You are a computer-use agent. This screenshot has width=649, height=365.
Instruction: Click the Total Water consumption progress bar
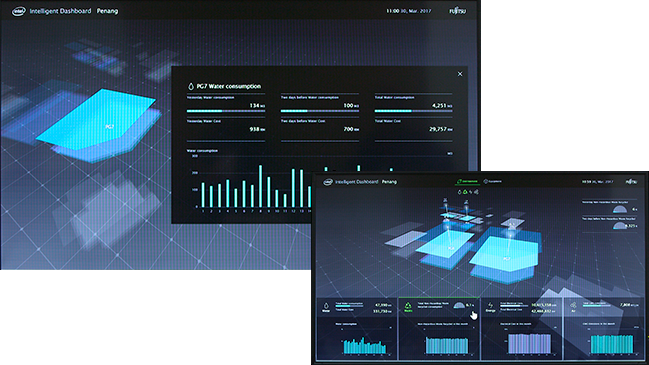click(x=413, y=111)
